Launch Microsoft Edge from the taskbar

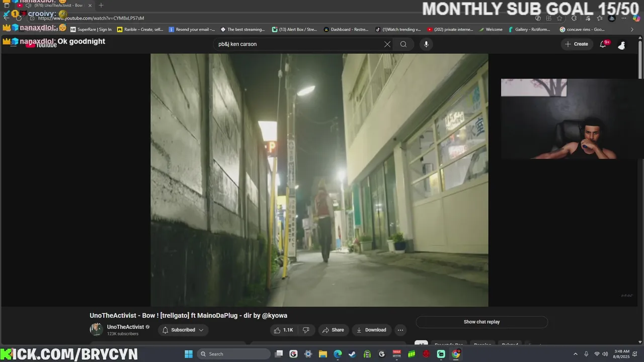pyautogui.click(x=338, y=354)
